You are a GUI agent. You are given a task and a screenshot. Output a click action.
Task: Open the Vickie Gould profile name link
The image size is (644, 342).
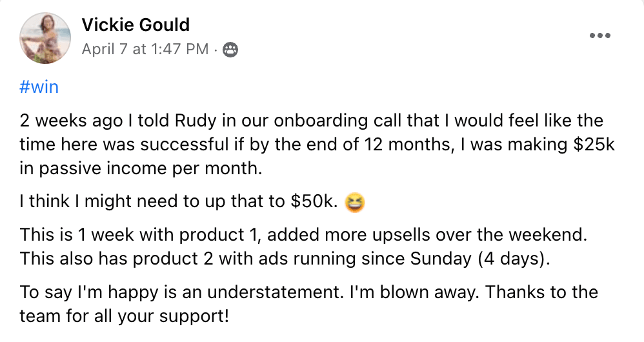coord(136,25)
